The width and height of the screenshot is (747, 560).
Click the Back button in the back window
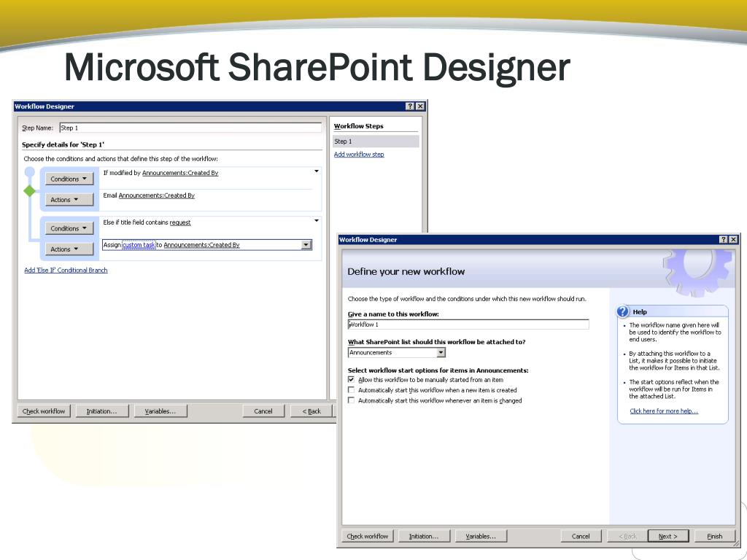311,411
